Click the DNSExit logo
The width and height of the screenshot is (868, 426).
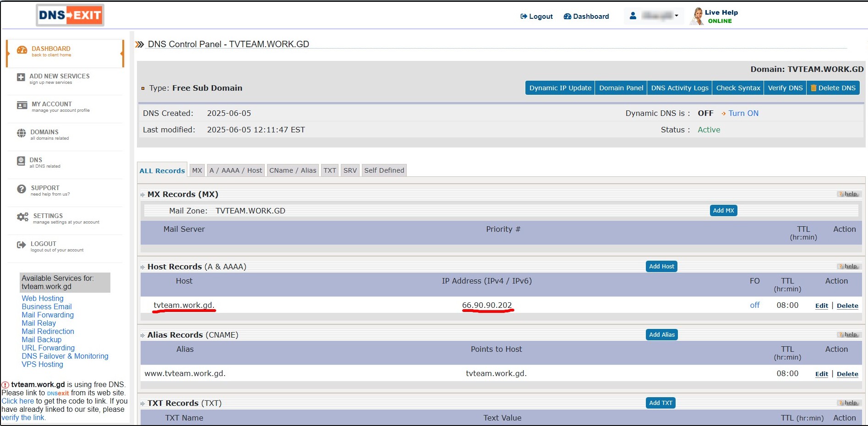(x=70, y=15)
